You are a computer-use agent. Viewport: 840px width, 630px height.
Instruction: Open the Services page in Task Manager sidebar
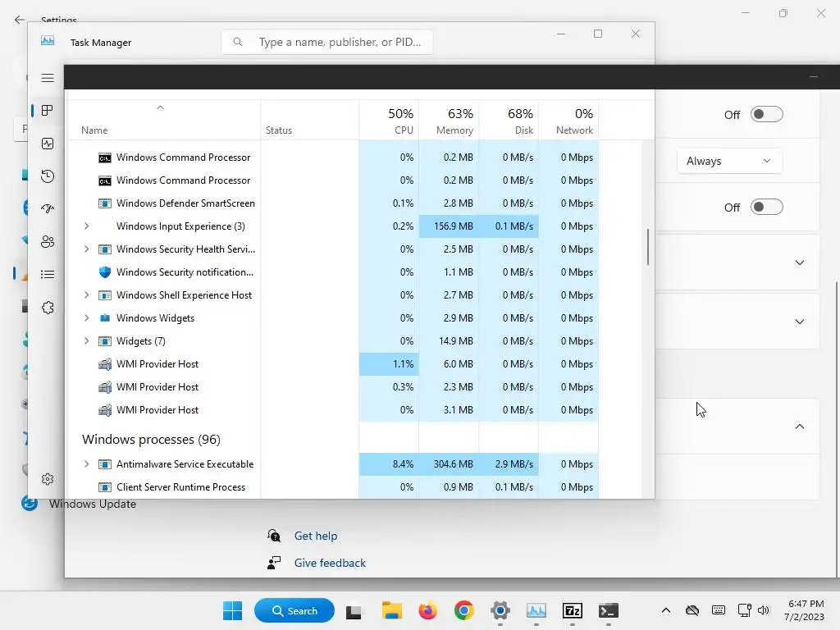point(48,308)
